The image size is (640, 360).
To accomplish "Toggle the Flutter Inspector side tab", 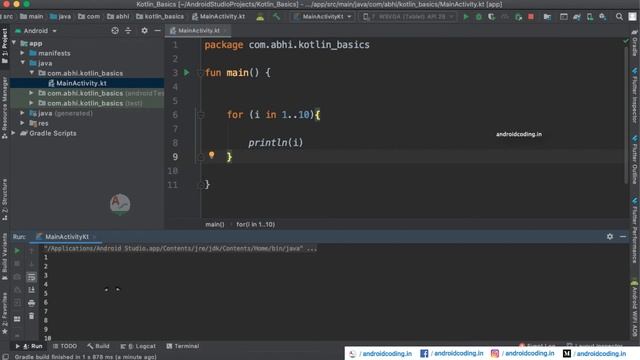I will click(635, 96).
